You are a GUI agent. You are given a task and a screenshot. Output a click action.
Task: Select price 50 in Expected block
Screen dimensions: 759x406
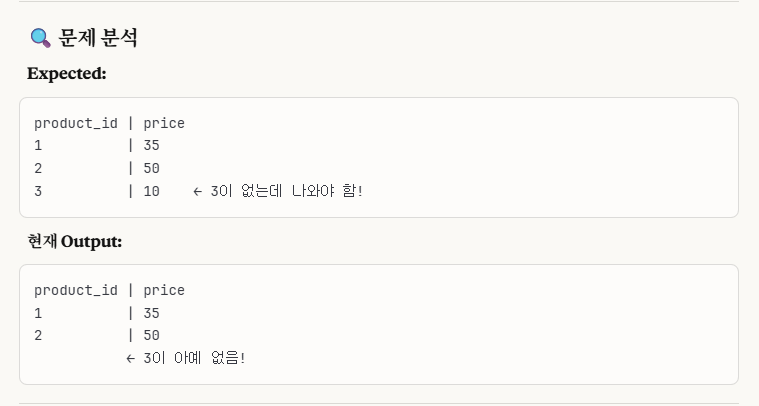152,168
